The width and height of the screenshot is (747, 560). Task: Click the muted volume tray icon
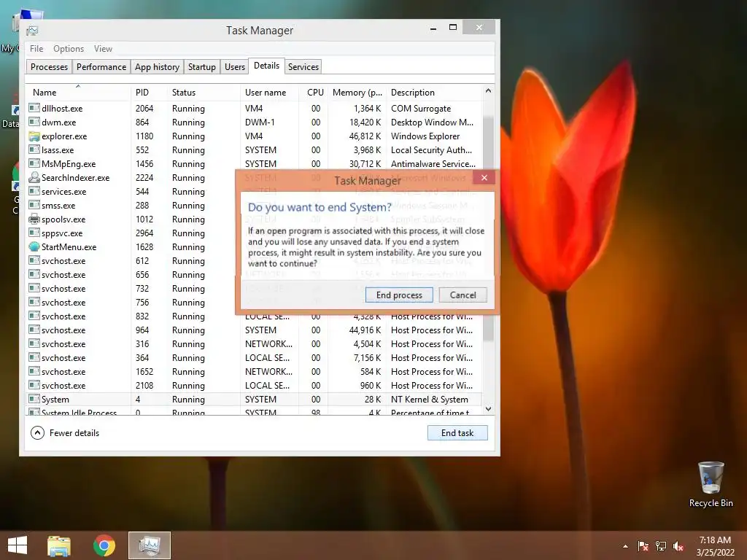(678, 546)
